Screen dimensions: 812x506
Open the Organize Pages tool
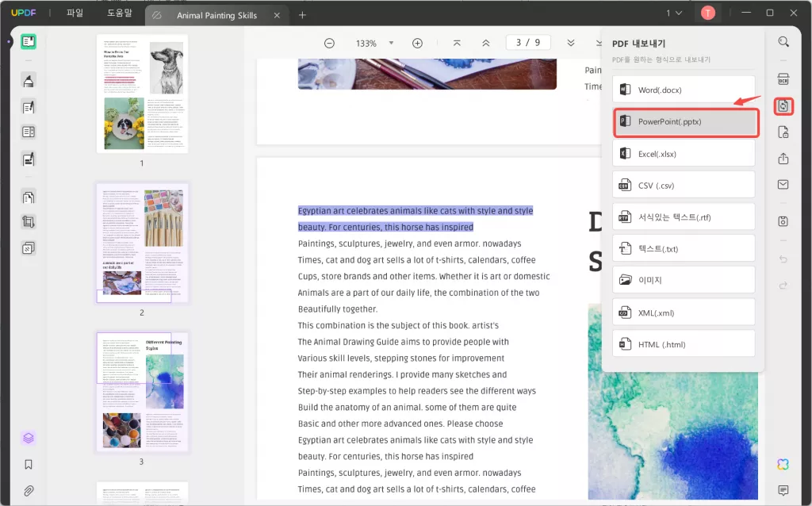coord(29,197)
